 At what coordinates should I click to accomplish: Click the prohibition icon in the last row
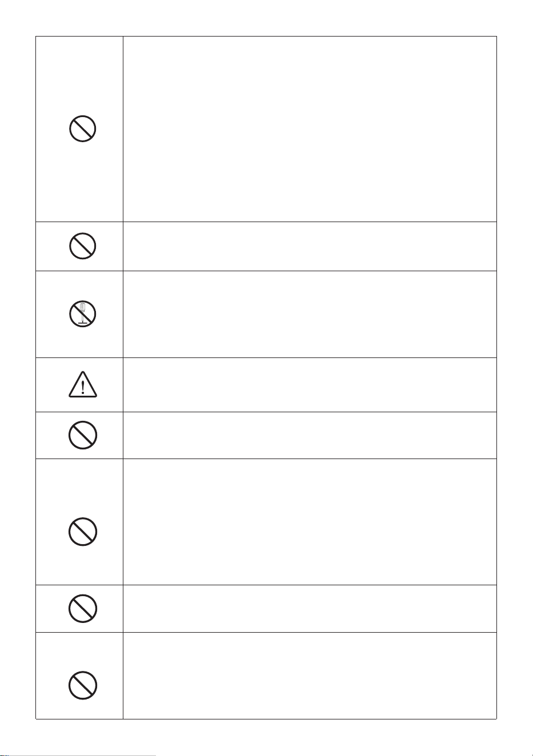(x=82, y=685)
